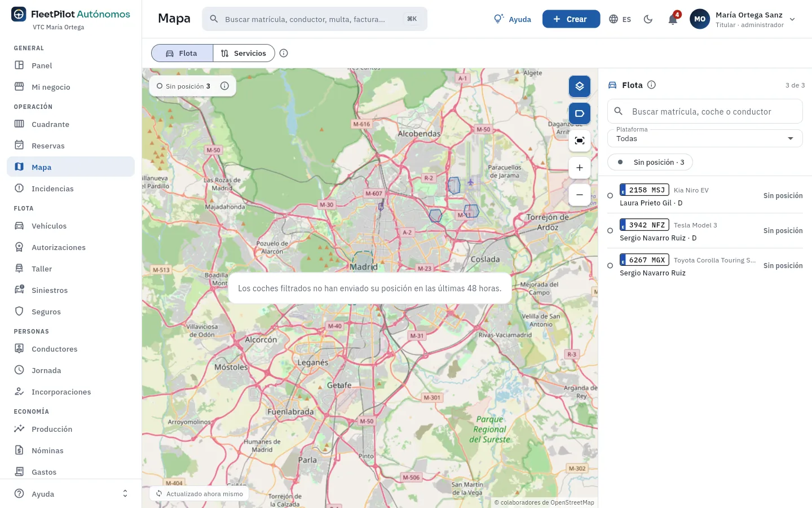Select vehicle 2158 MSJ Kia Niro EV
The image size is (812, 508).
pos(705,196)
